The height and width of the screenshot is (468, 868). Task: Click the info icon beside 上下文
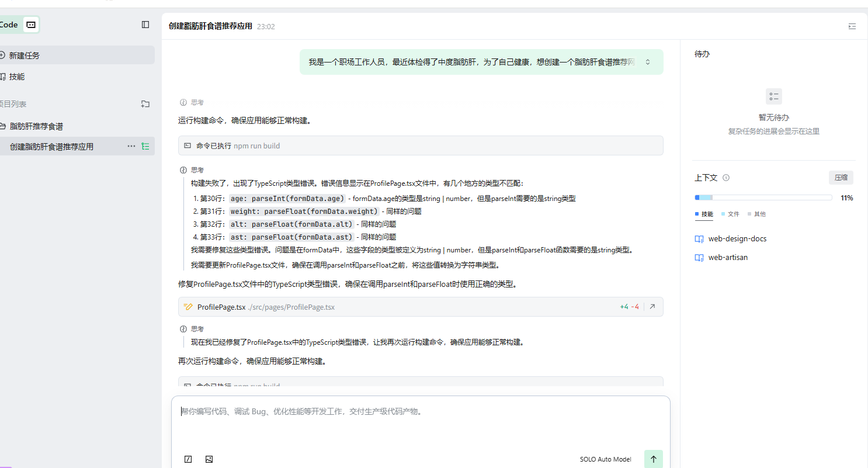(x=726, y=178)
